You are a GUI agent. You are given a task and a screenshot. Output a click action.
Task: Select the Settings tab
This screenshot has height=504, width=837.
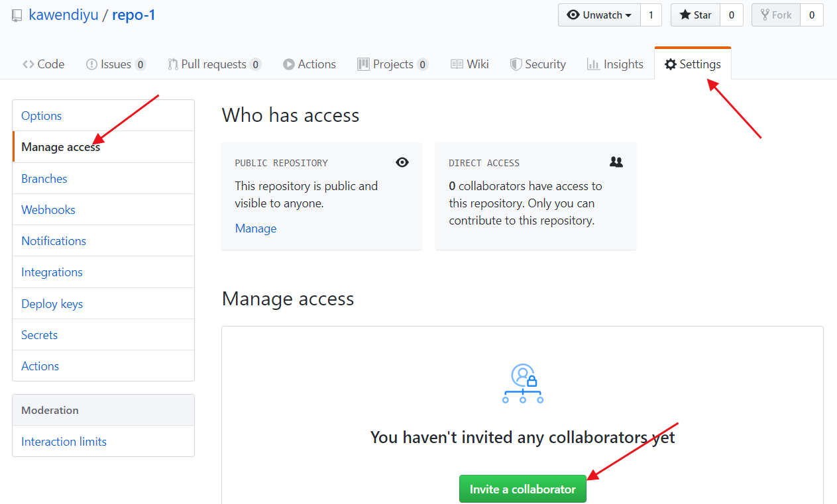(x=693, y=64)
